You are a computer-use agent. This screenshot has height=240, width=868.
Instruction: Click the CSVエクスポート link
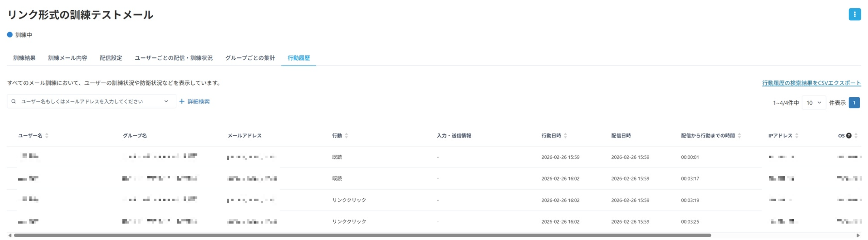(x=811, y=83)
